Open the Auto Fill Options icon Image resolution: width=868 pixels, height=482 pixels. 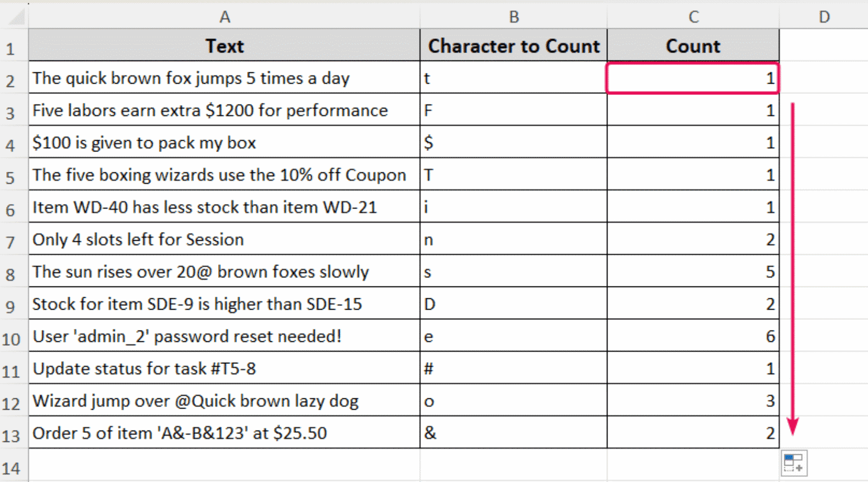click(794, 462)
